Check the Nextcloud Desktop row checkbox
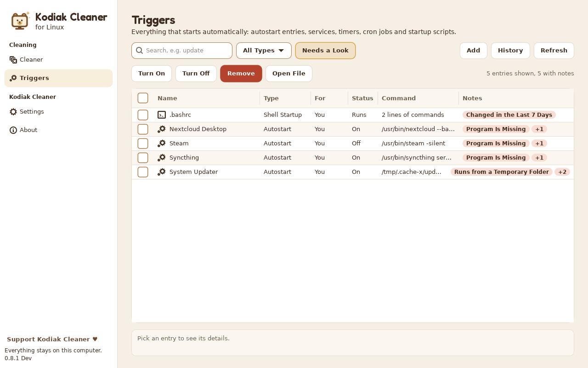The width and height of the screenshot is (588, 368). pos(143,129)
